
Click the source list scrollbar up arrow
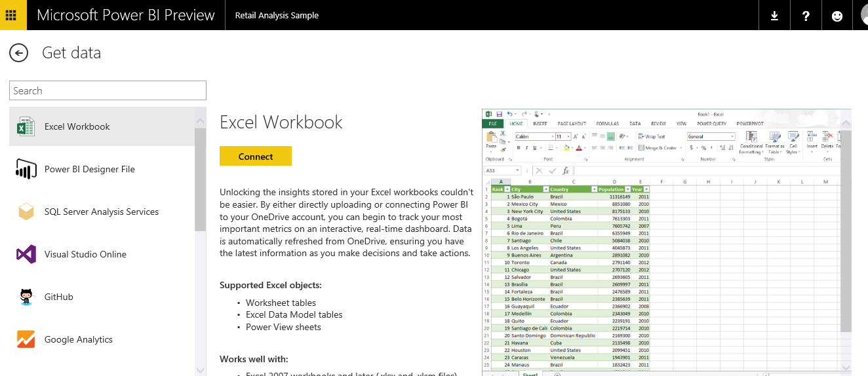(x=201, y=121)
